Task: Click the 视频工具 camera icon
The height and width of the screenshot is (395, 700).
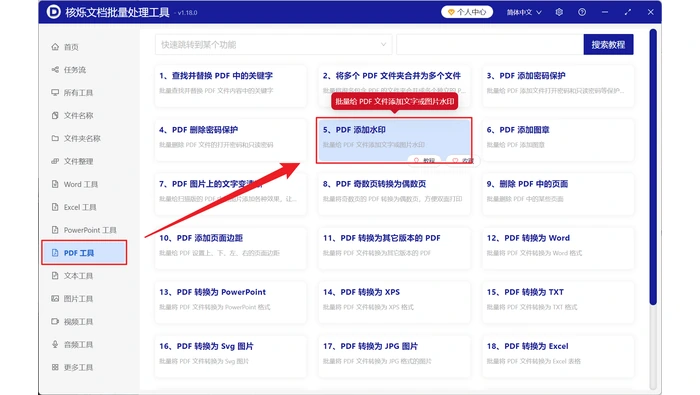Action: 55,321
